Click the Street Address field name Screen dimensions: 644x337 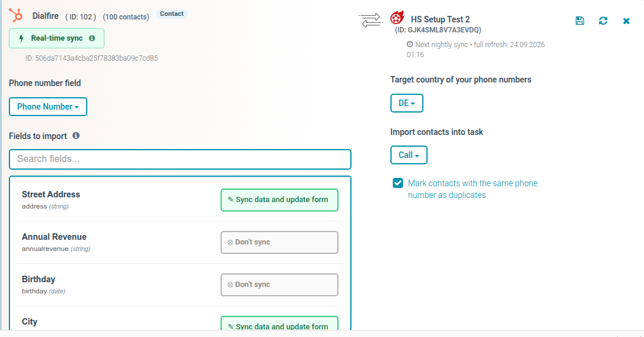coord(51,194)
